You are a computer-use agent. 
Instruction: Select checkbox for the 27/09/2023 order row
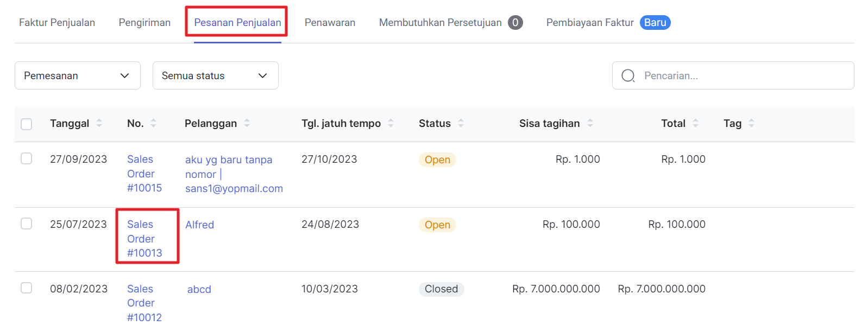click(x=27, y=158)
